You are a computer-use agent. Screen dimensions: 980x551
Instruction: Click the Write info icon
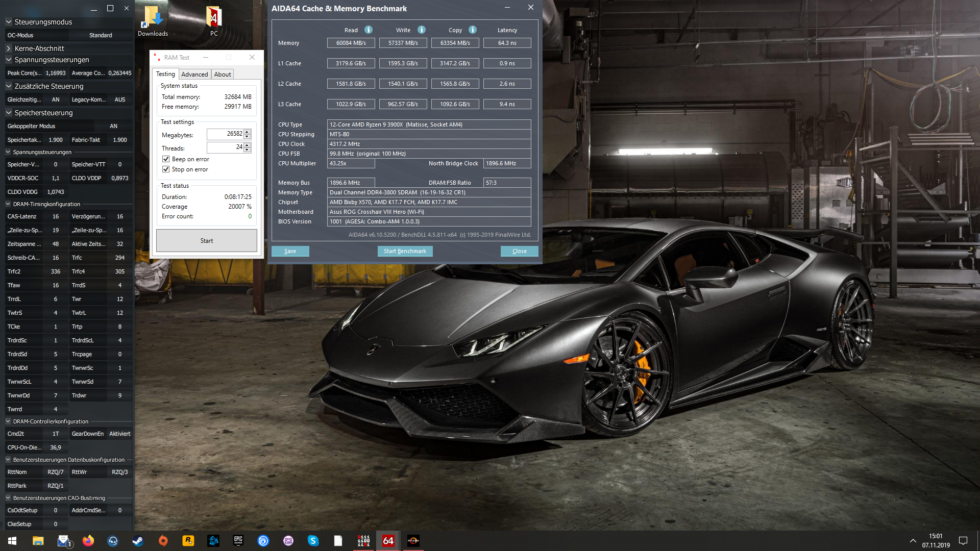(x=422, y=30)
